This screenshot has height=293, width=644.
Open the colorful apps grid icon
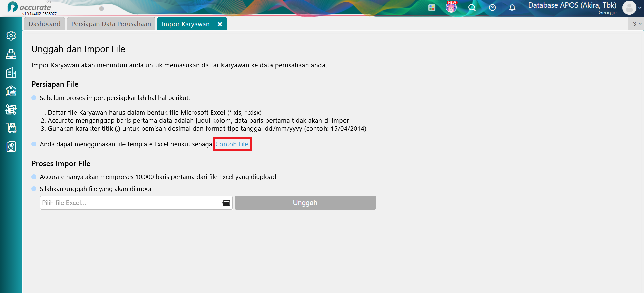click(432, 8)
